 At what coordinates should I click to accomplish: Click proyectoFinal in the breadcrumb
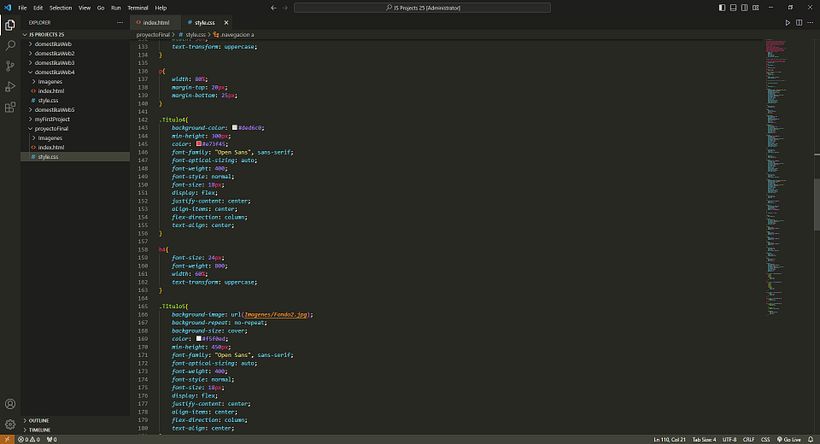click(x=153, y=35)
